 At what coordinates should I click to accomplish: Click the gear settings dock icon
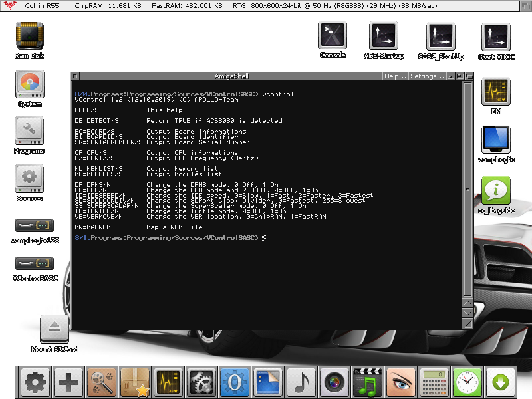point(35,382)
